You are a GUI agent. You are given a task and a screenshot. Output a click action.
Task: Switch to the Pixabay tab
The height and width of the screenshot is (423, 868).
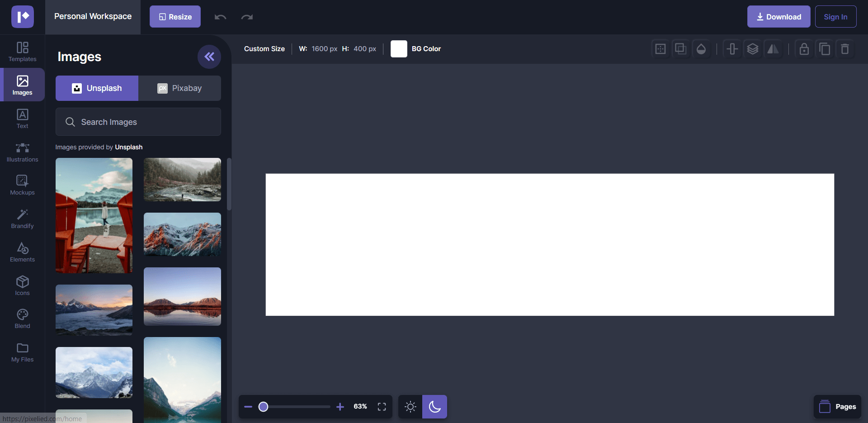point(179,88)
